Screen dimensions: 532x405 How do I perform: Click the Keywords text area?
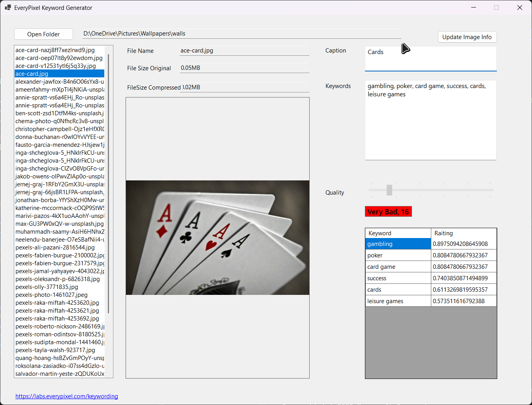[430, 118]
